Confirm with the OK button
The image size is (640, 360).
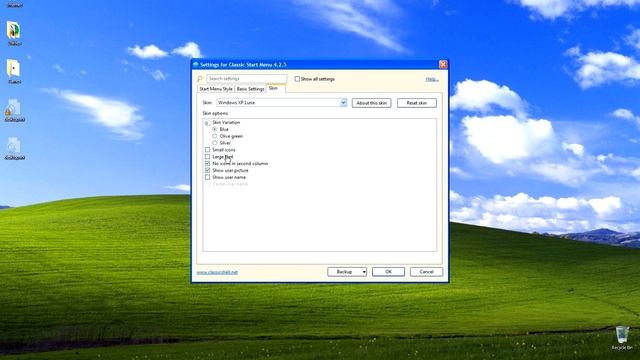(x=388, y=272)
